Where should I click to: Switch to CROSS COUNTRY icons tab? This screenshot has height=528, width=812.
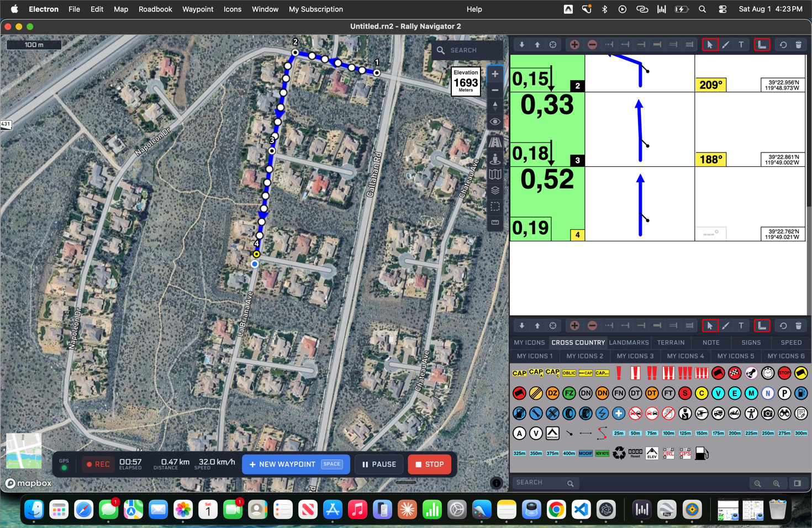point(578,342)
